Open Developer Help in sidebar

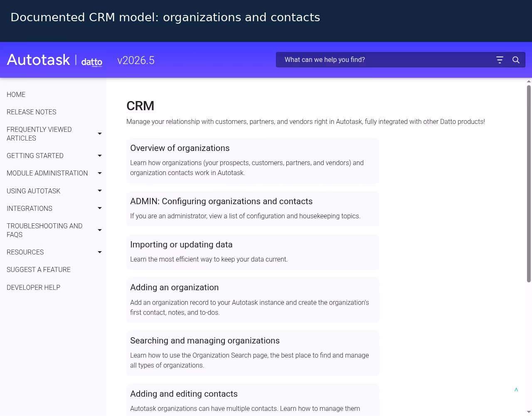click(34, 287)
